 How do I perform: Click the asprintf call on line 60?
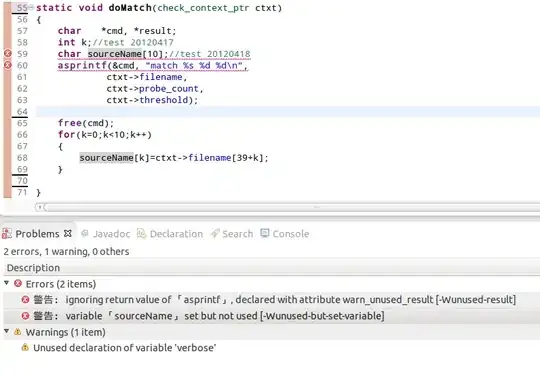(152, 65)
